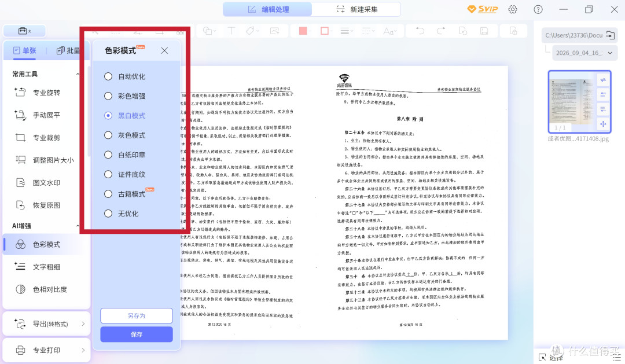Open the 文字粗细 text thickness tool
This screenshot has width=625, height=364.
[x=38, y=267]
